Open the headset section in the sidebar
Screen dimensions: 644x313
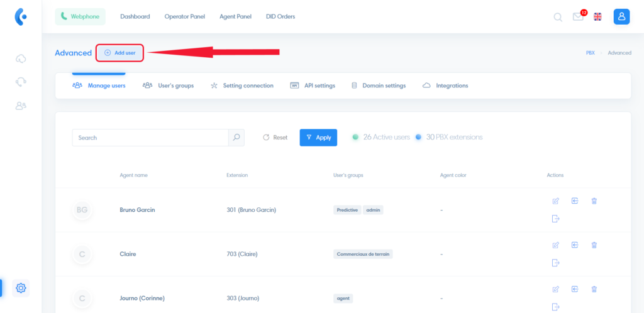(x=21, y=82)
